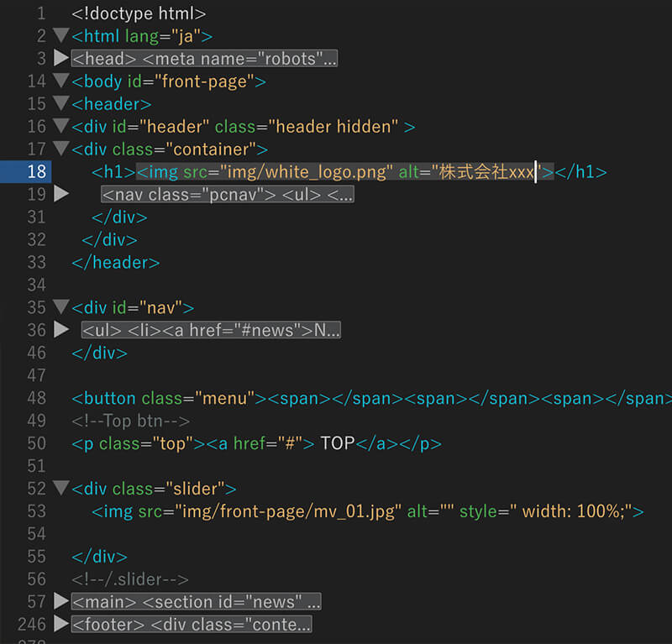Collapse the div class="slider" fold arrow
This screenshot has width=672, height=644.
coord(60,489)
